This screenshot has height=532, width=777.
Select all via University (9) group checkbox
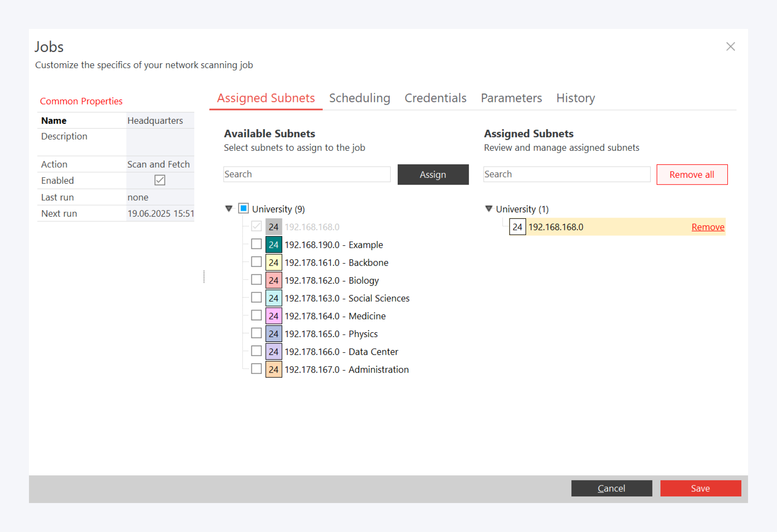click(x=243, y=208)
